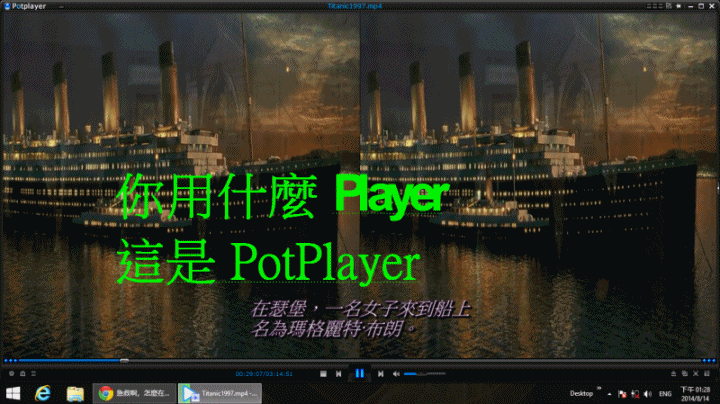Click the second icon in the bottom-left control bar
Image resolution: width=720 pixels, height=404 pixels.
22,374
